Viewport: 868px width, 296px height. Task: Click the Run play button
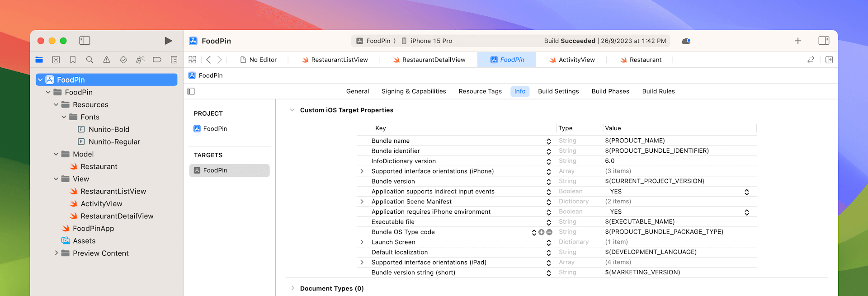(x=168, y=41)
